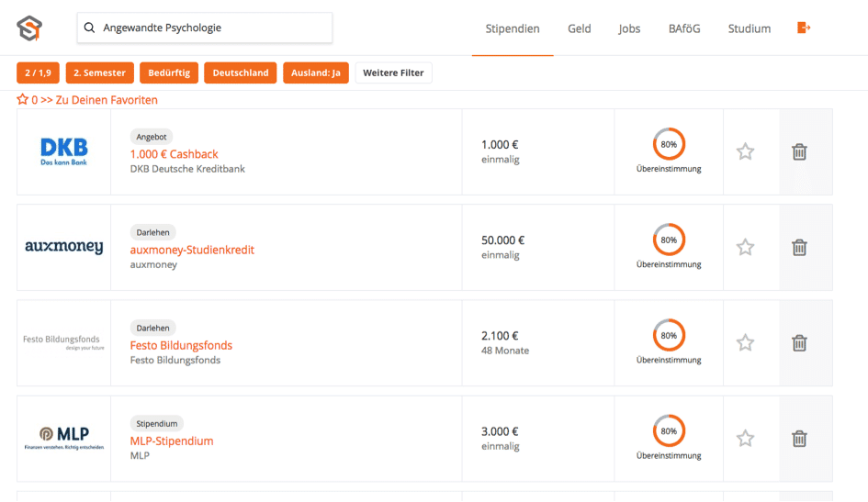Image resolution: width=868 pixels, height=502 pixels.
Task: Delete the auxmoney-Studienkredit row with trash icon
Action: pos(799,247)
